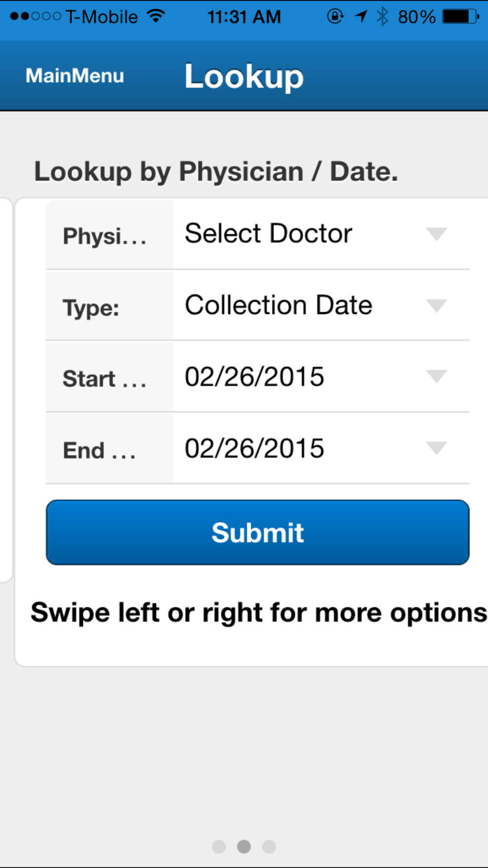Tap the location arrow status icon
The image size is (488, 868).
[361, 17]
